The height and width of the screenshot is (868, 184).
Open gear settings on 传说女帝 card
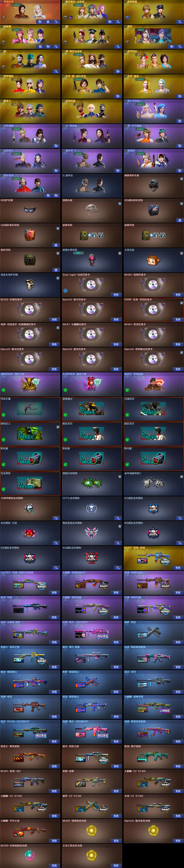click(x=48, y=22)
